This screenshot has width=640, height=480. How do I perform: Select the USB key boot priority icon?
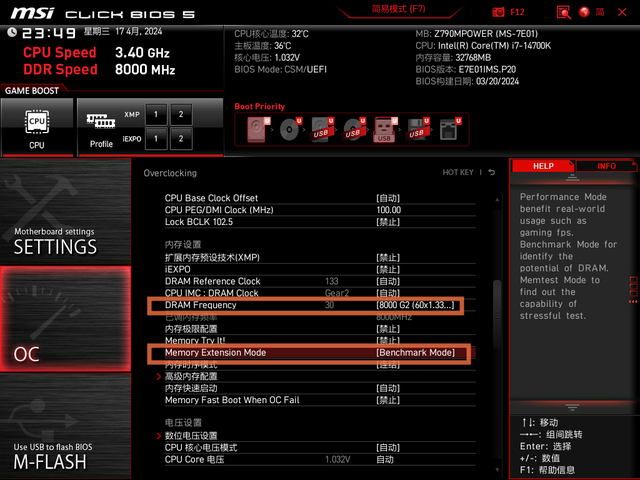pyautogui.click(x=386, y=129)
